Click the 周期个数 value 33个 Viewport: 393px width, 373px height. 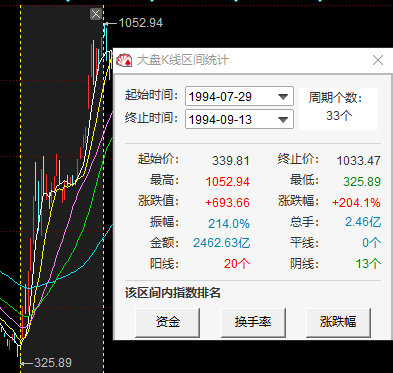(339, 116)
